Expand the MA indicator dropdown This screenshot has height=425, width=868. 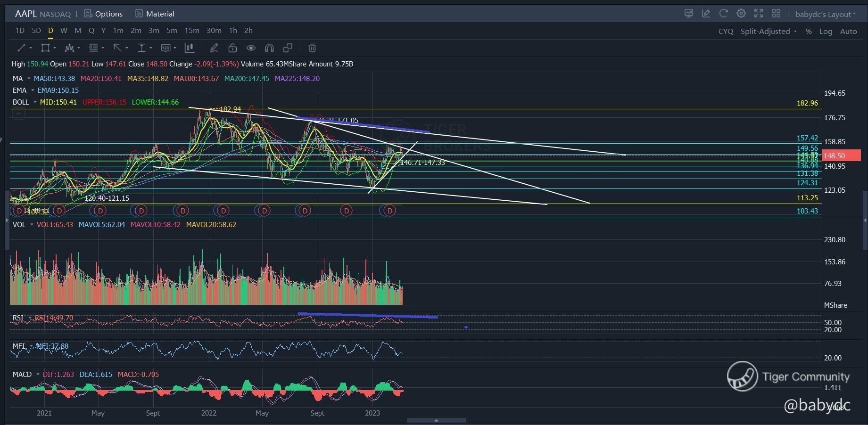coord(29,79)
